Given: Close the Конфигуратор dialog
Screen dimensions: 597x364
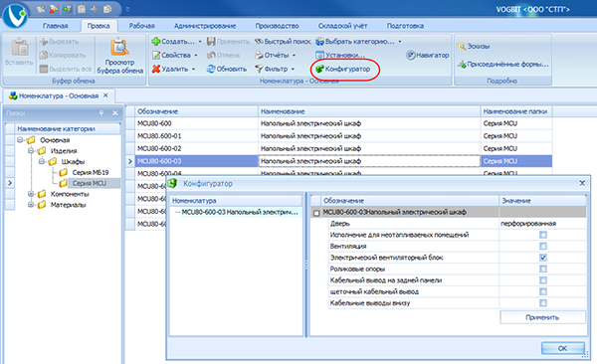Looking at the screenshot, I should click(x=582, y=183).
